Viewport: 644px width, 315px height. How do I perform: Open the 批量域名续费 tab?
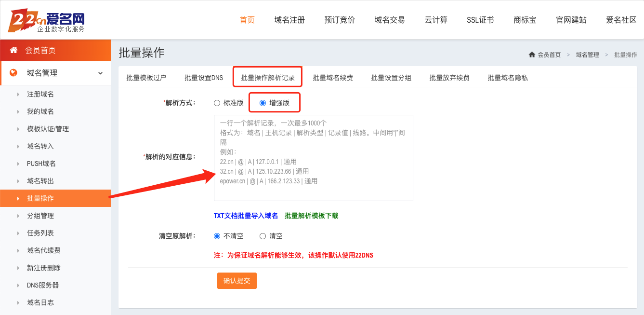(332, 78)
